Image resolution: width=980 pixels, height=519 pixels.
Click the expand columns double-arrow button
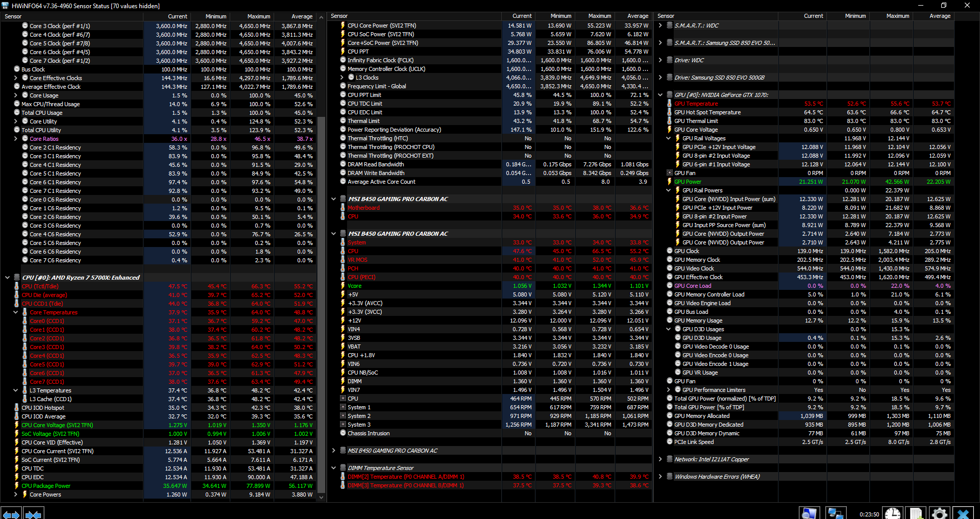[x=11, y=514]
